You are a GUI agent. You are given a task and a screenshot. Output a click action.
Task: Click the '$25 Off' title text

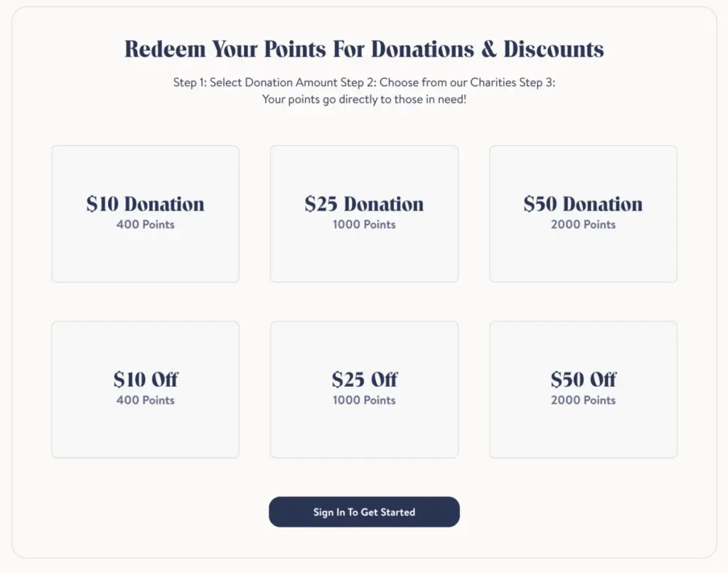pos(364,379)
